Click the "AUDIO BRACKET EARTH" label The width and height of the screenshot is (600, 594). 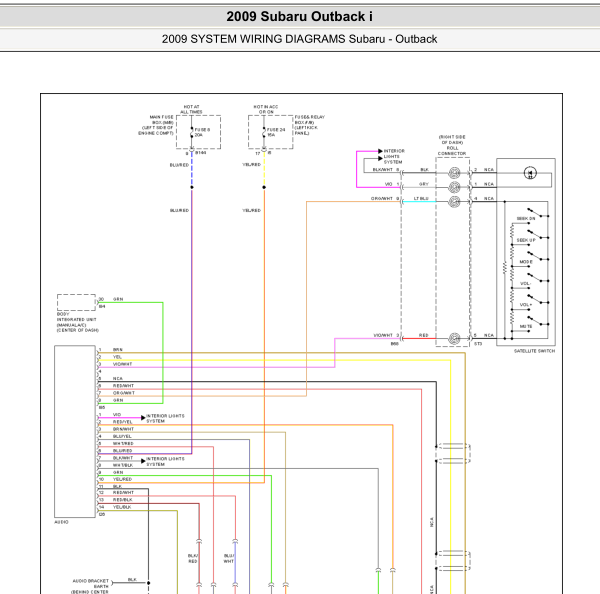pos(90,586)
